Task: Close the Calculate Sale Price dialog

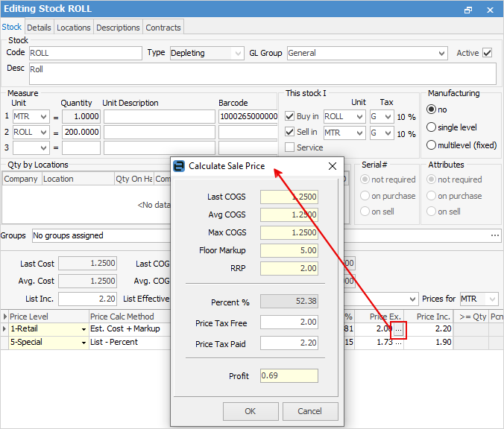Action: (332, 166)
